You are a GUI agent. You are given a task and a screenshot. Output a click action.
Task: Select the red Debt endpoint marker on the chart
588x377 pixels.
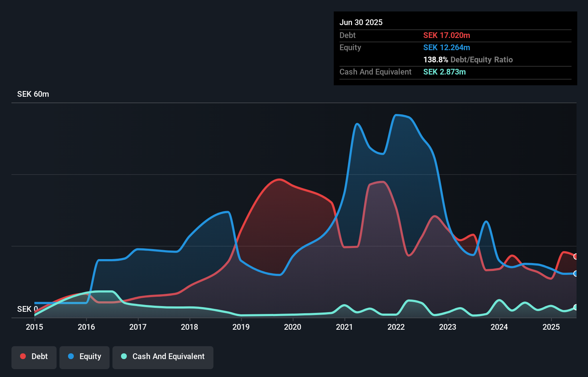click(575, 257)
